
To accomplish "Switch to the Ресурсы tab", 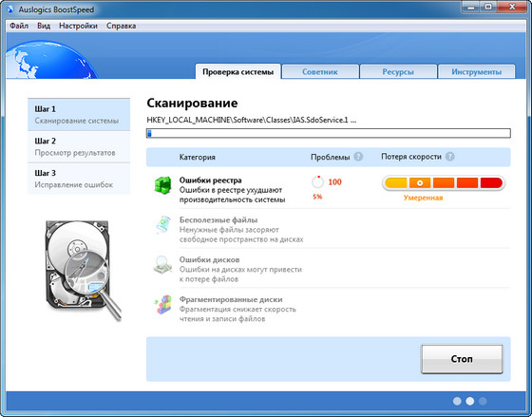I will pos(398,71).
